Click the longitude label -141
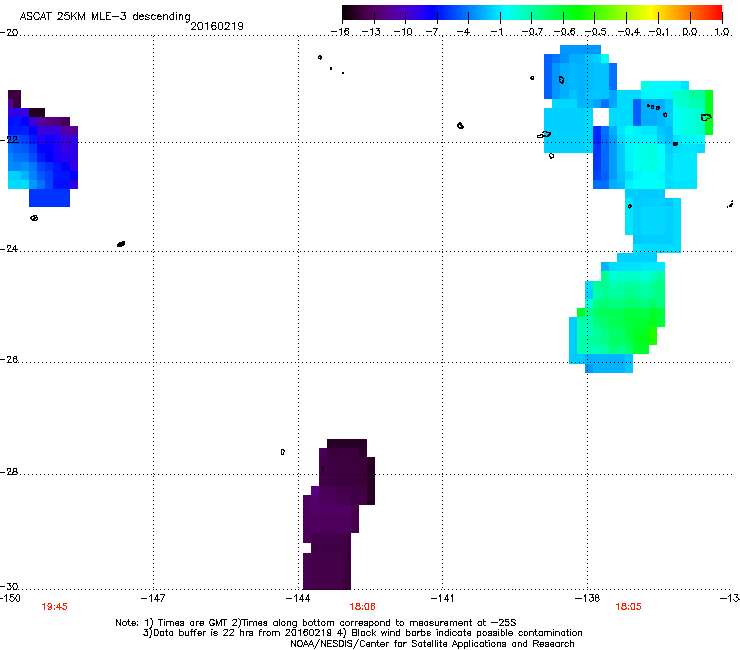The height and width of the screenshot is (650, 740). coord(443,598)
